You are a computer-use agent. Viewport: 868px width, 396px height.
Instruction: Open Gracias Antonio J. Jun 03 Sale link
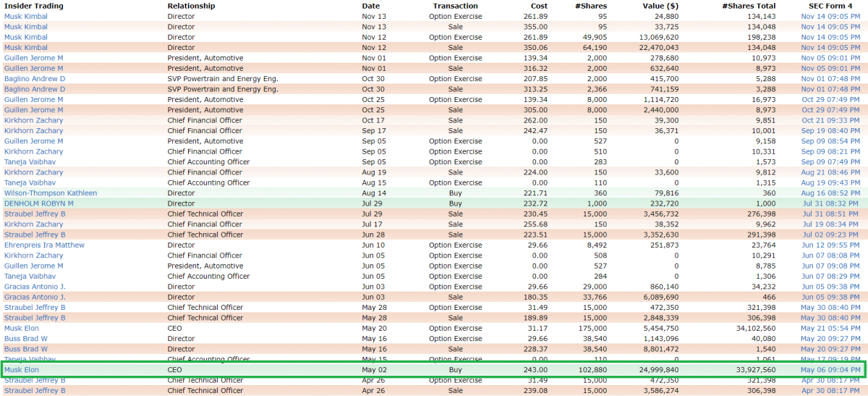pos(35,297)
